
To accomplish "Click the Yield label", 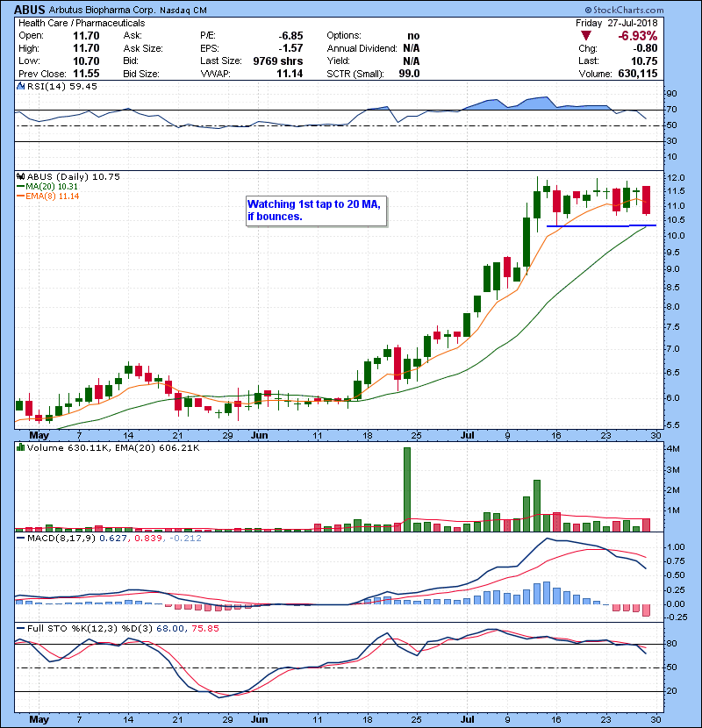I will (x=338, y=61).
